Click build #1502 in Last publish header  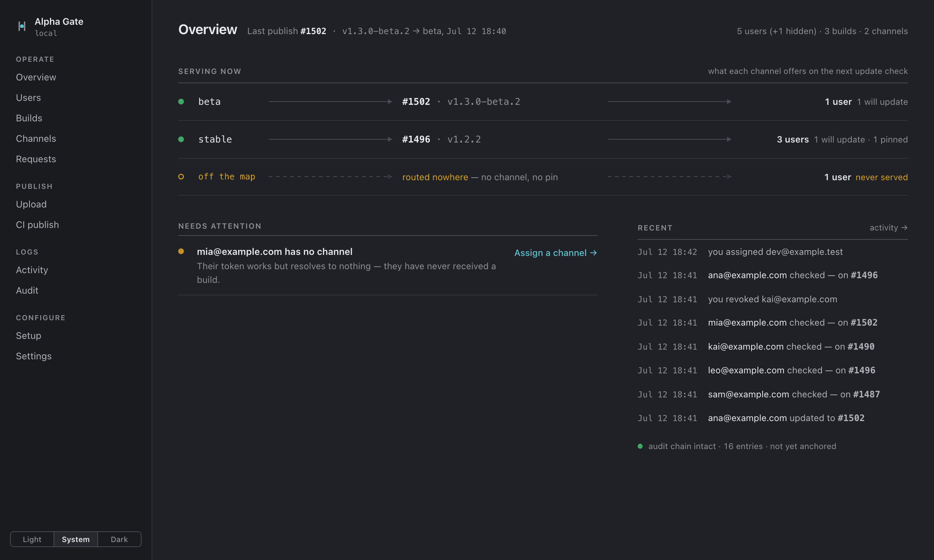tap(313, 31)
